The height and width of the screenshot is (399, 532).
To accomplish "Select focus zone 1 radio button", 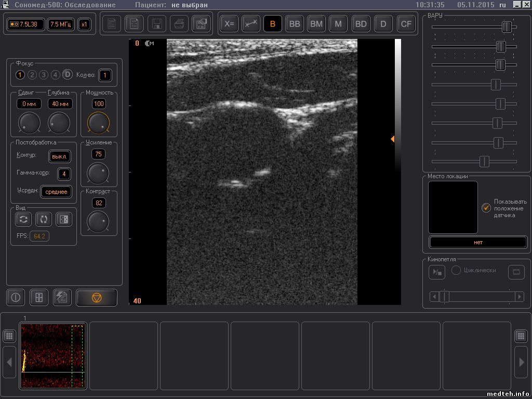I will 20,75.
